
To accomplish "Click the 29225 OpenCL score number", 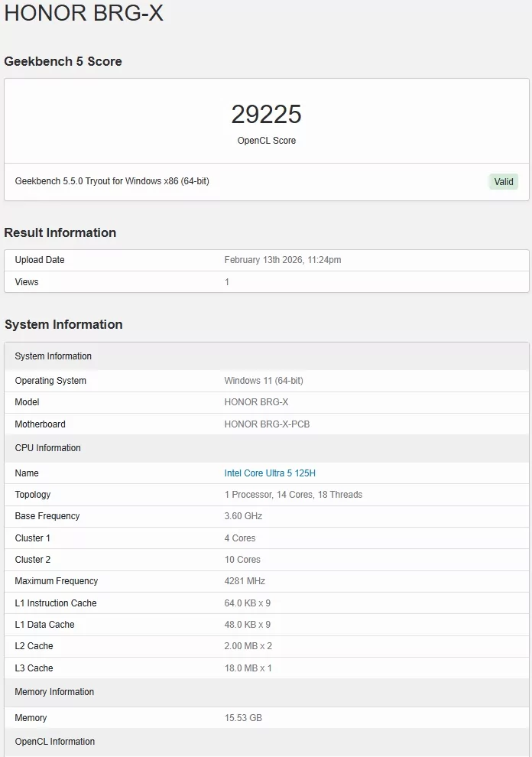I will pos(266,115).
